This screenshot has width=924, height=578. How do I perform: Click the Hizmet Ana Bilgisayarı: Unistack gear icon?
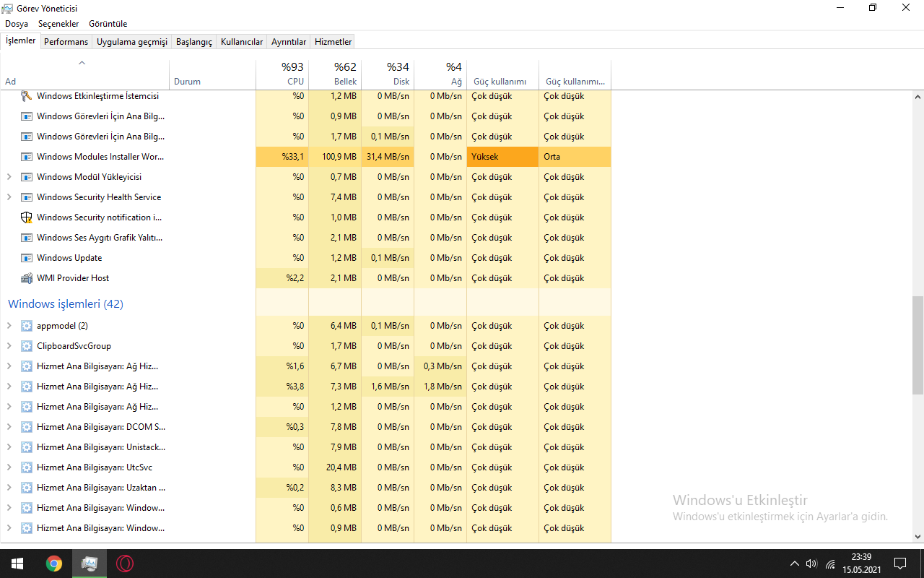[27, 447]
